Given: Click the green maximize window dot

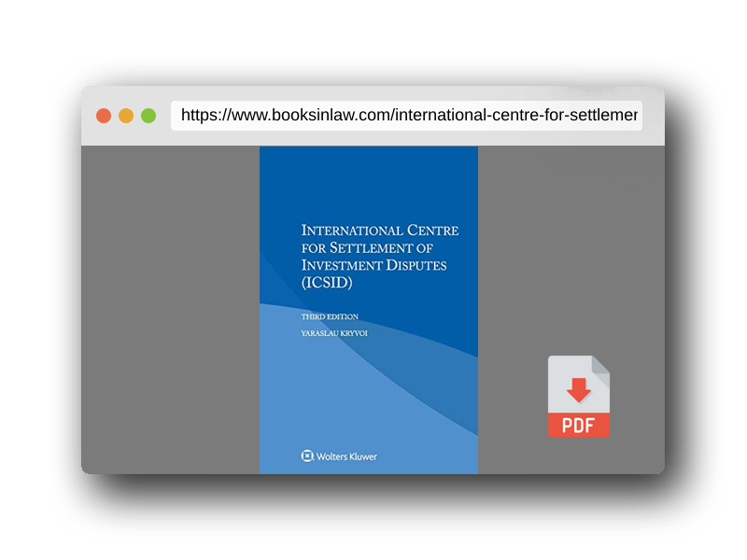Looking at the screenshot, I should (148, 116).
